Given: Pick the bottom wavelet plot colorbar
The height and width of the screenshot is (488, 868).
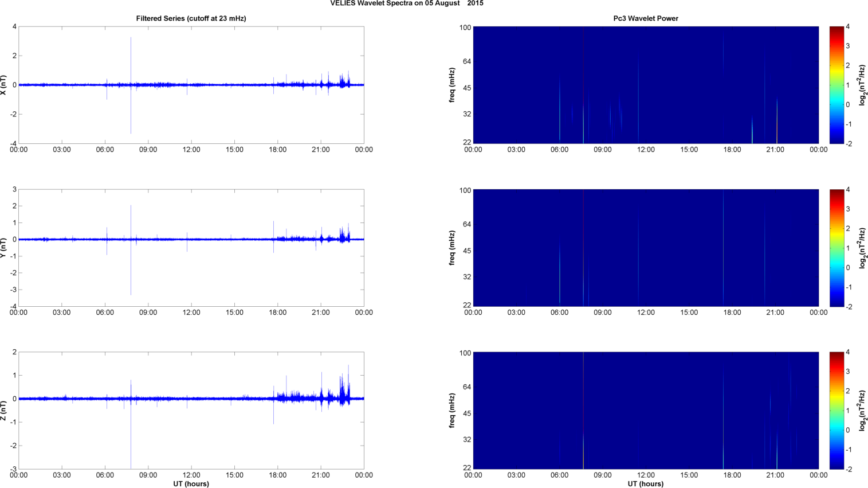Looking at the screenshot, I should (x=836, y=411).
